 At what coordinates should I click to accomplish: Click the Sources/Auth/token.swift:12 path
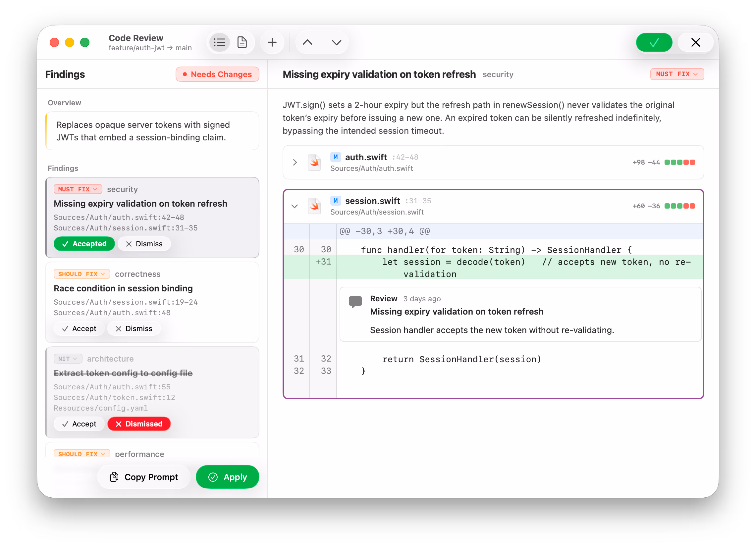tap(114, 397)
